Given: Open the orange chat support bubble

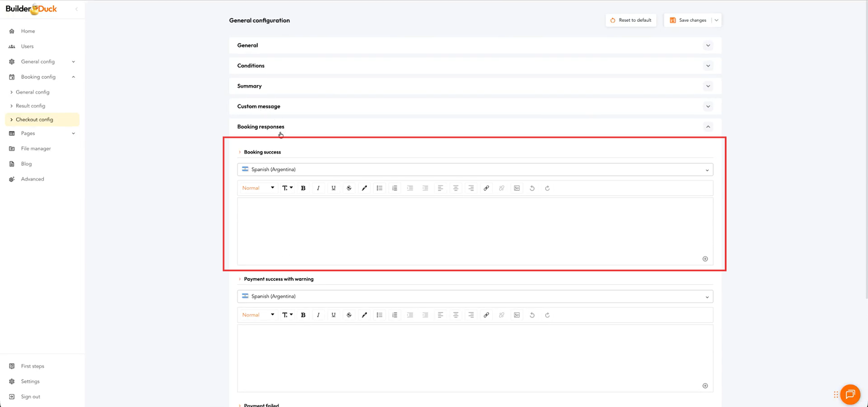Looking at the screenshot, I should pyautogui.click(x=850, y=395).
